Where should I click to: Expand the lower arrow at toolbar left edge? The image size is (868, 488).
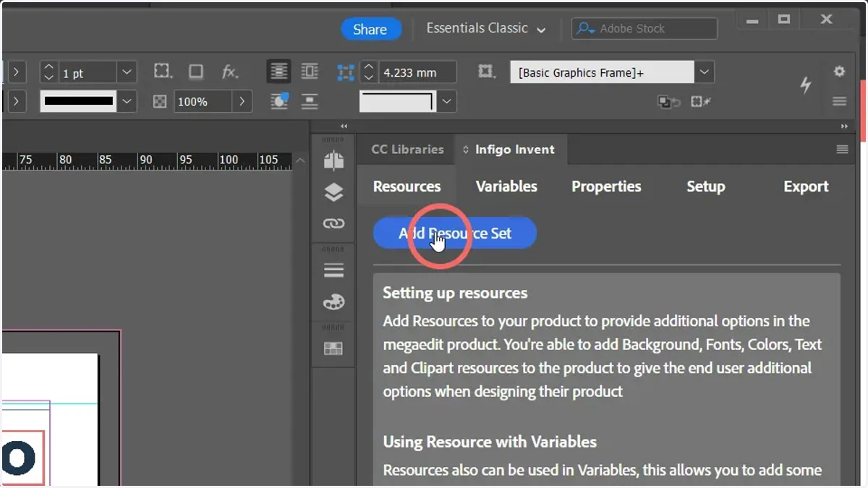pyautogui.click(x=16, y=102)
